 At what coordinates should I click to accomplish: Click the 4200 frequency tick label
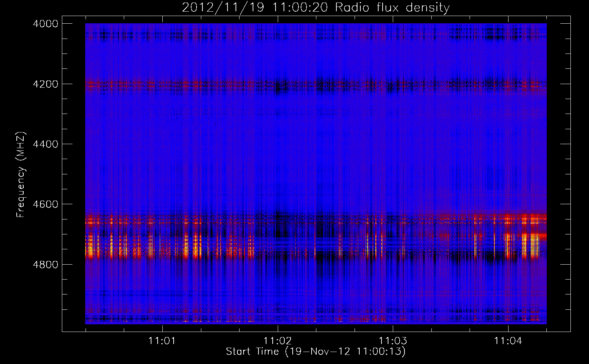tap(46, 84)
